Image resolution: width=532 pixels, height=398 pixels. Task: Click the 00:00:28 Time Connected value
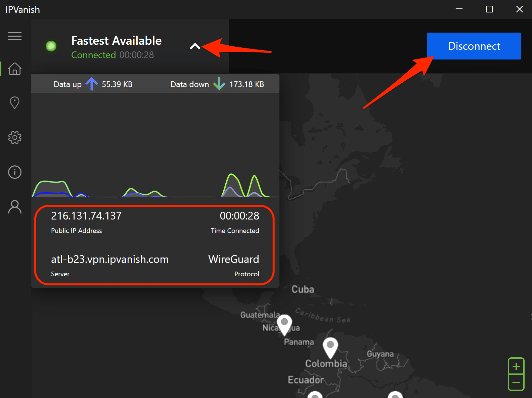pos(239,216)
